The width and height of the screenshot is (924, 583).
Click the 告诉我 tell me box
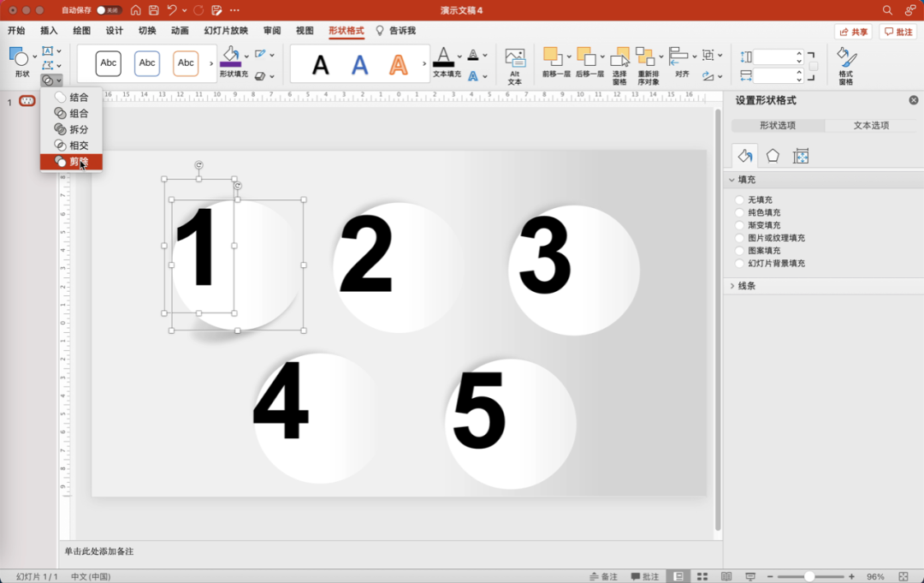point(396,31)
